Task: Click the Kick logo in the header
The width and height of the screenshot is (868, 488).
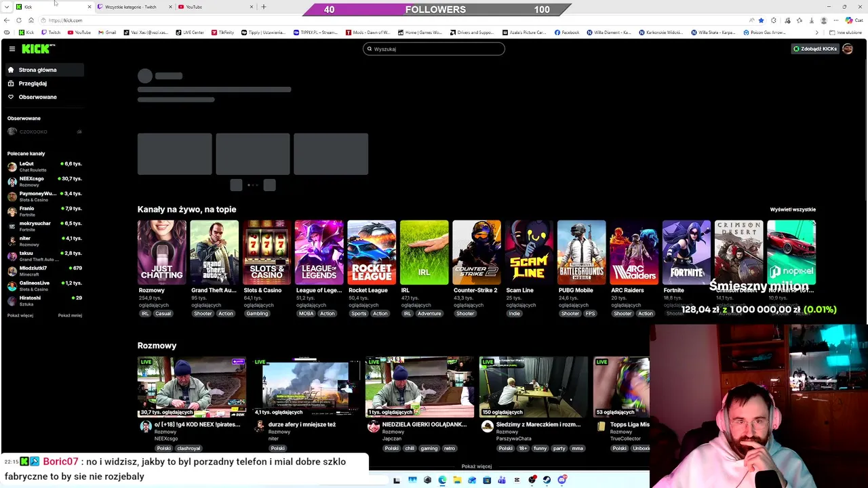Action: click(38, 49)
